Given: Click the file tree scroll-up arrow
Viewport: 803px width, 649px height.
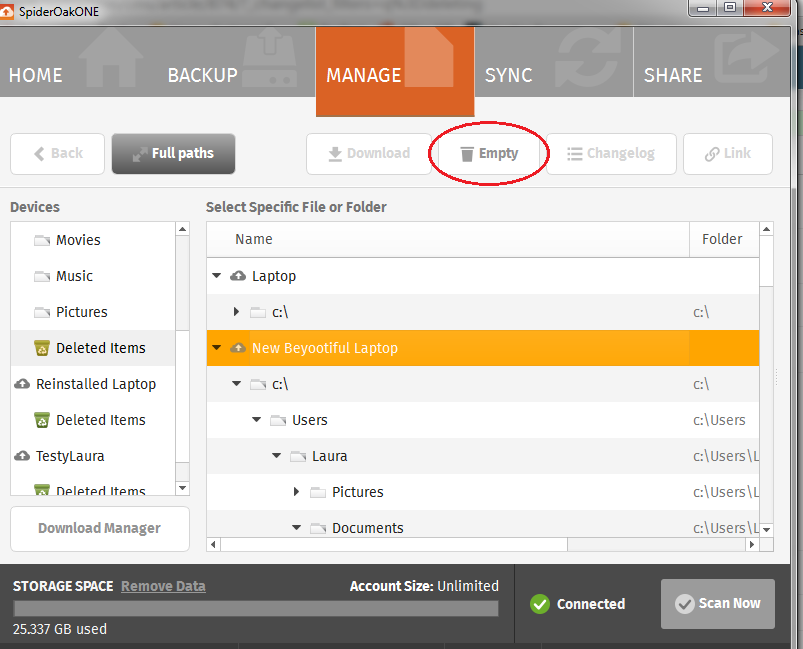Looking at the screenshot, I should point(766,229).
